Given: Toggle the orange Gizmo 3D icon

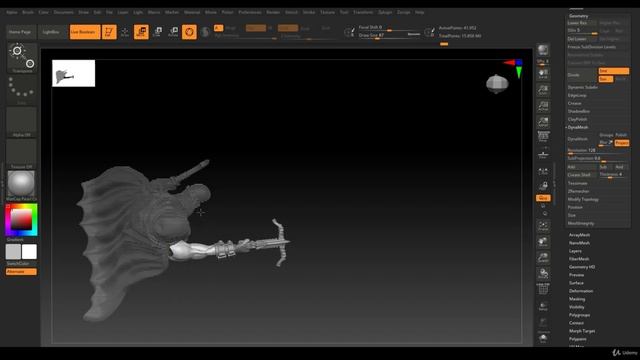Looking at the screenshot, I should (x=189, y=32).
